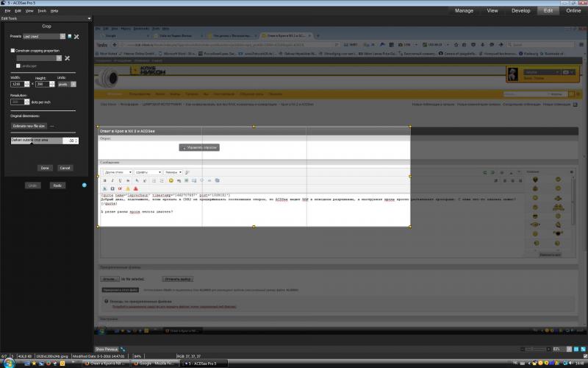588x368 pixels.
Task: Switch to the Develop mode tab
Action: 521,10
